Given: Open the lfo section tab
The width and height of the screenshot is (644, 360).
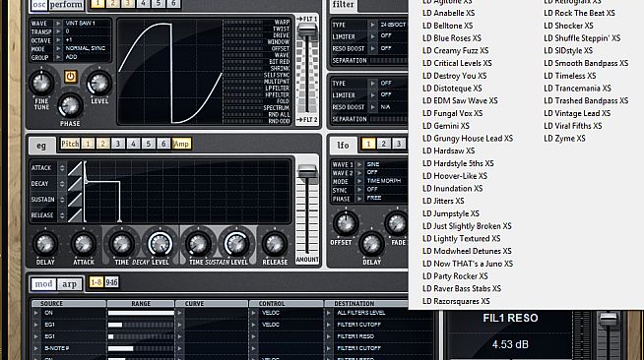Looking at the screenshot, I should (343, 146).
